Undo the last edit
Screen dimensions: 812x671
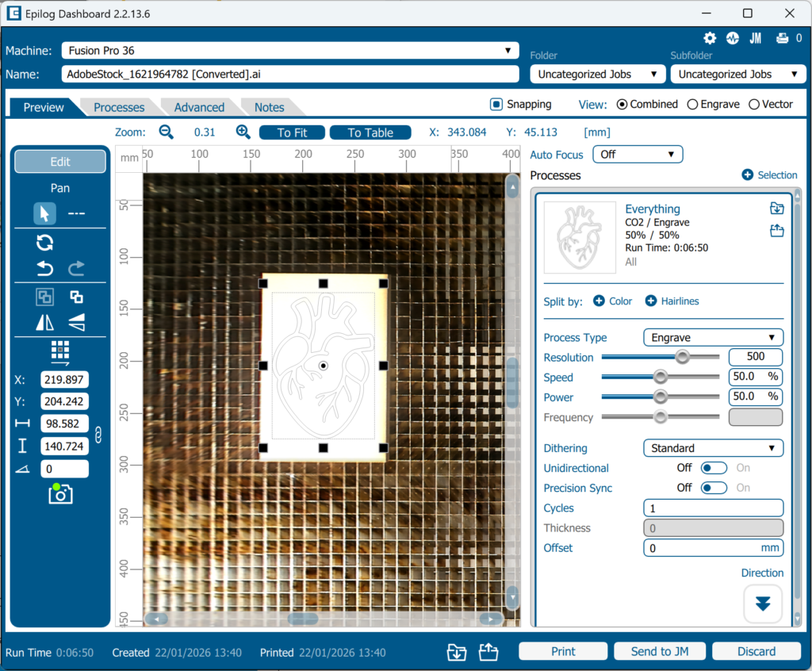click(44, 268)
